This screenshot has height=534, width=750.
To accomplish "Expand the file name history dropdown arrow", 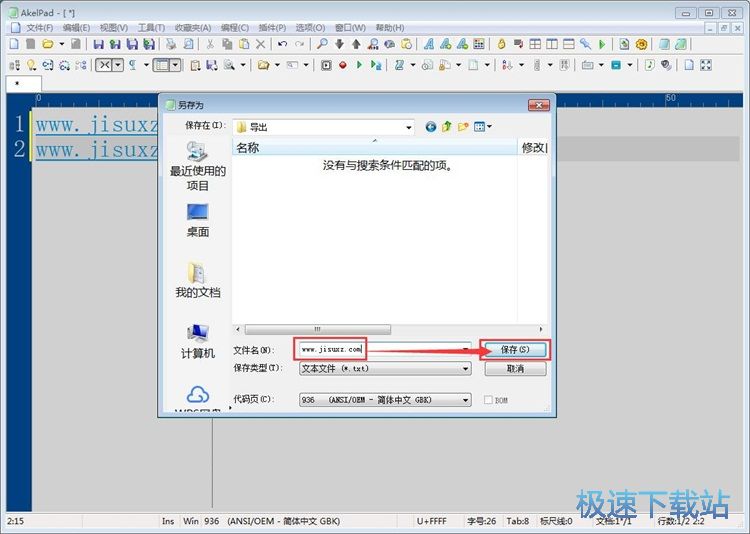I will [465, 349].
